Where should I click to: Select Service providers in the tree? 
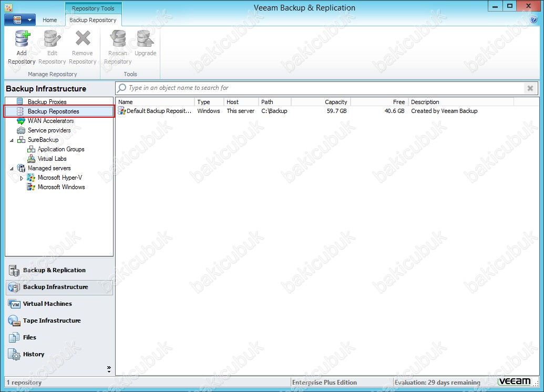tap(49, 130)
